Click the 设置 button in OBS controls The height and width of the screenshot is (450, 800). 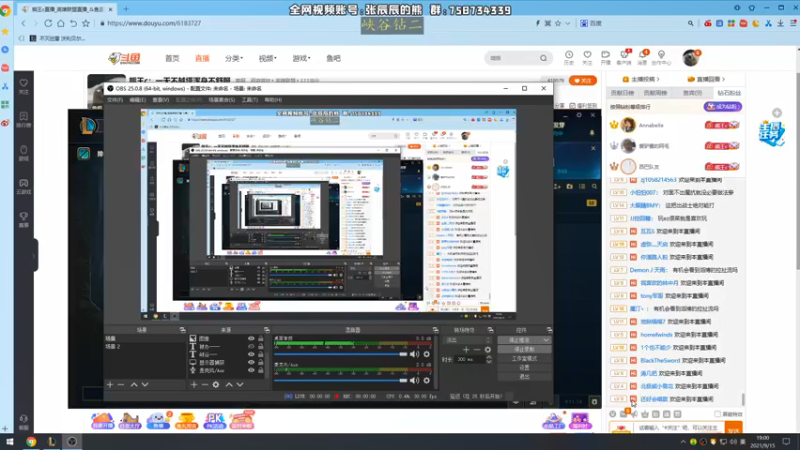(x=524, y=367)
